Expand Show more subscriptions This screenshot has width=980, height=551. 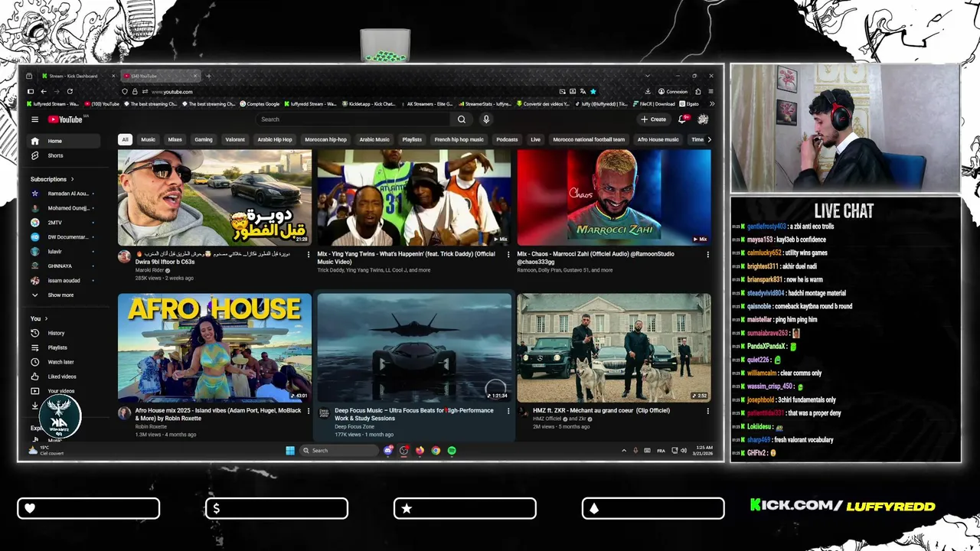60,295
